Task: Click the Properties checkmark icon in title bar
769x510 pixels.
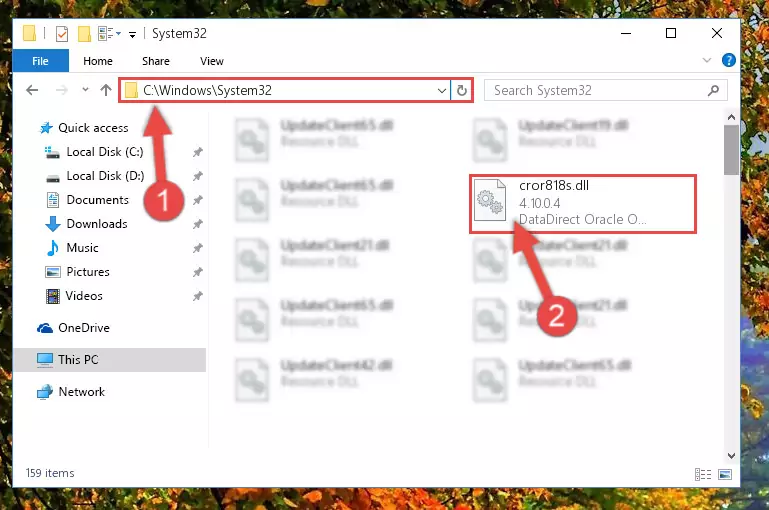Action: click(x=62, y=34)
